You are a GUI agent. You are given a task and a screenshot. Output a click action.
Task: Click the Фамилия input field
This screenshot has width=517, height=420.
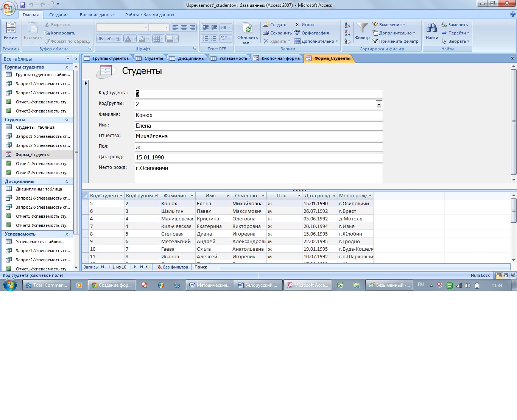coord(258,115)
